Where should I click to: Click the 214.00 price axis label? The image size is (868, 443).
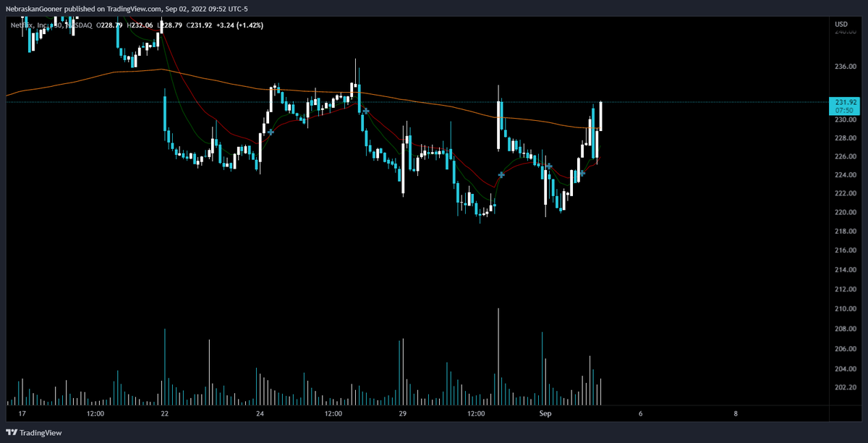click(846, 270)
